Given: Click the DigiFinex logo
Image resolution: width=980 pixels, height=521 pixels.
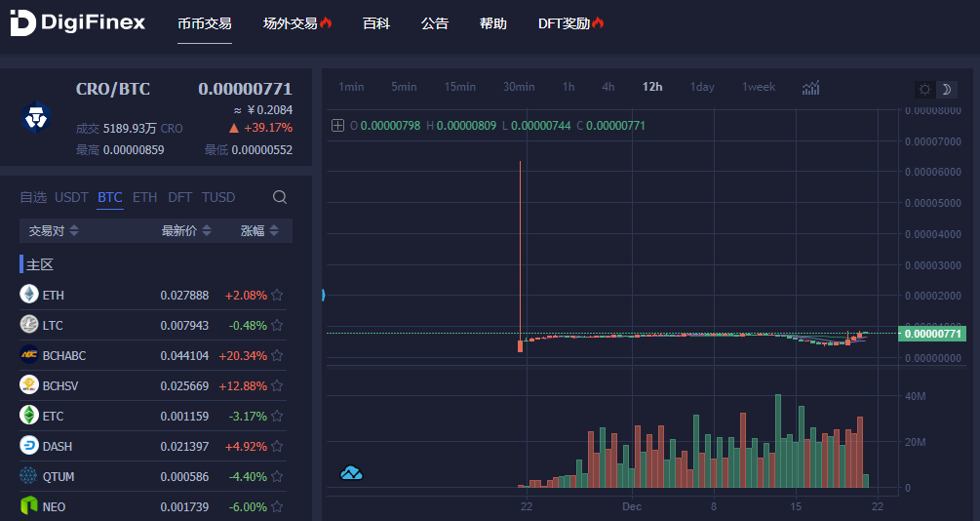Looking at the screenshot, I should click(x=77, y=22).
